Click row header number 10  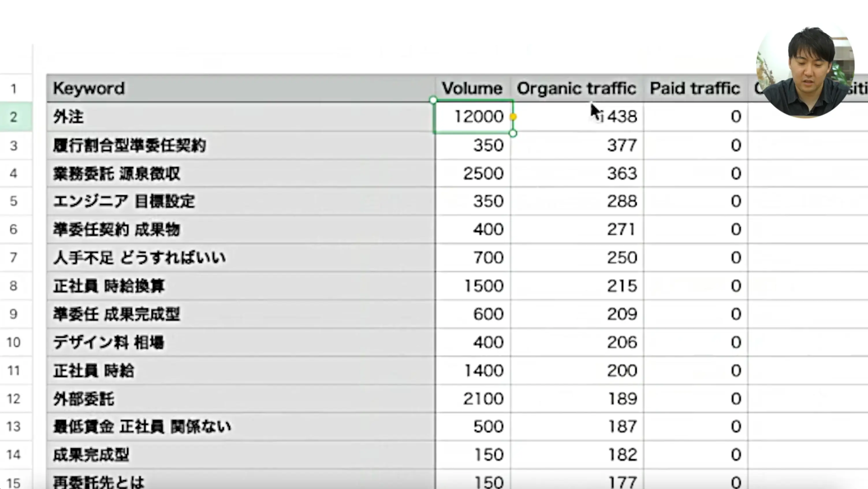coord(14,342)
